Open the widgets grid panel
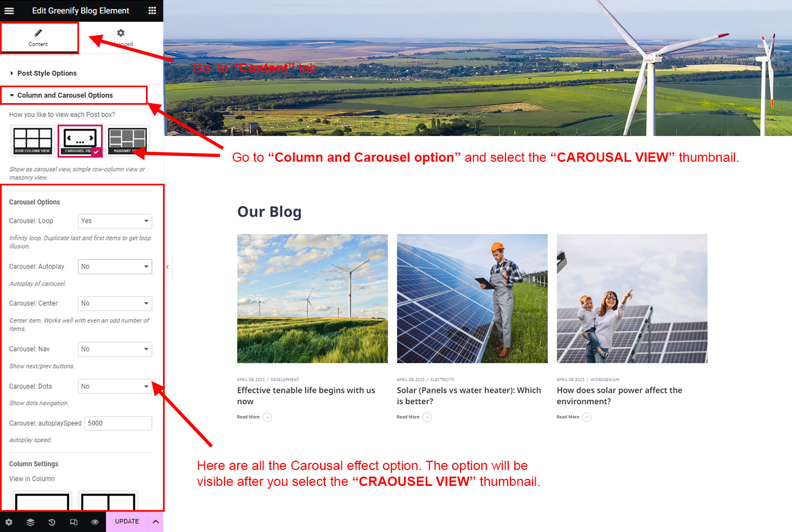Screen dimensions: 792x532 152,10
